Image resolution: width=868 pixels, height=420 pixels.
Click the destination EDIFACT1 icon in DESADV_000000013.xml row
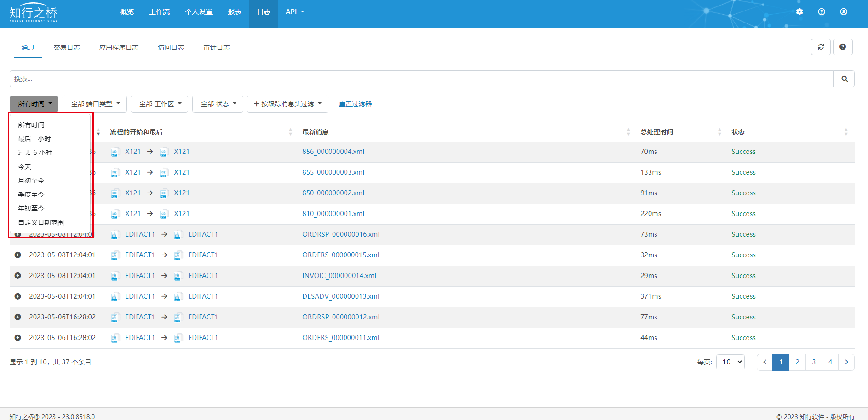pos(178,297)
